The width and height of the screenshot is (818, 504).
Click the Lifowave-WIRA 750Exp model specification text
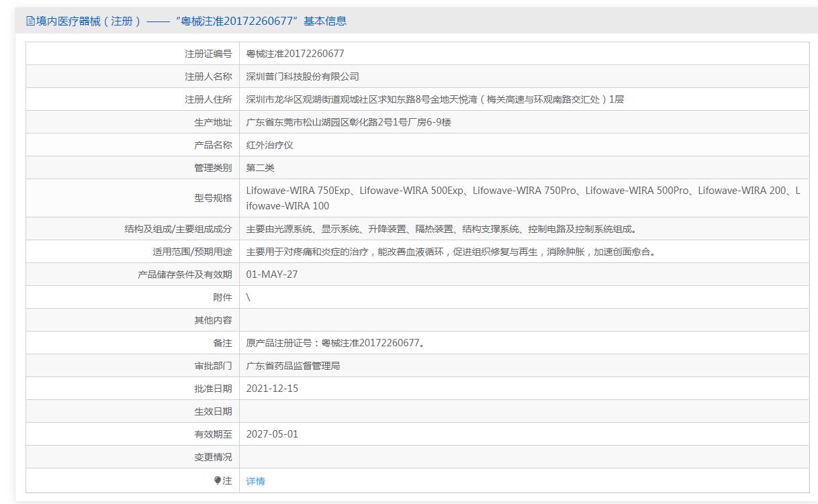pos(298,191)
